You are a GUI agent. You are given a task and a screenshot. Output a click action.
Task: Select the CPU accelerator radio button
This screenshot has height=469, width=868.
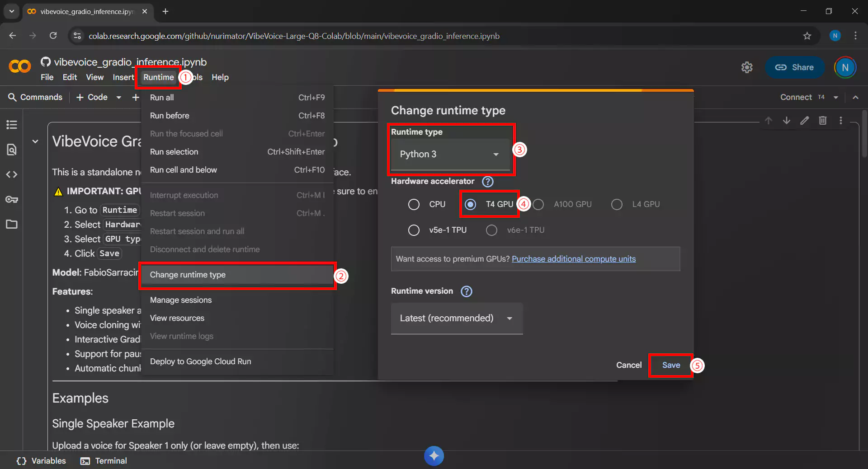[x=414, y=204]
